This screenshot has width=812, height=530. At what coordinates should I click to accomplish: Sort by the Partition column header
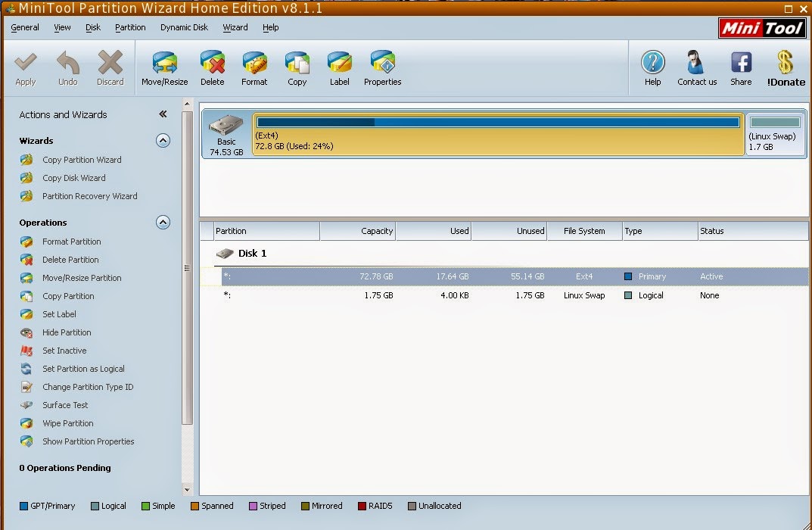click(x=266, y=231)
